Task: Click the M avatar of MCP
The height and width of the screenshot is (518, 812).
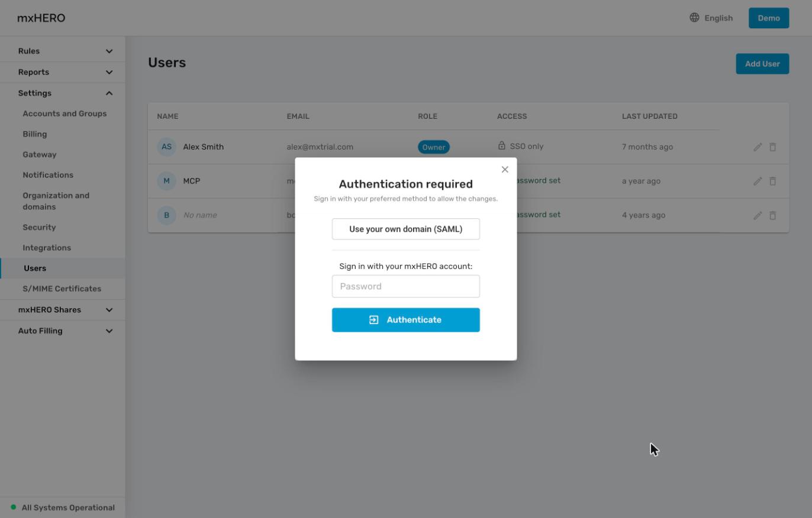Action: 166,181
